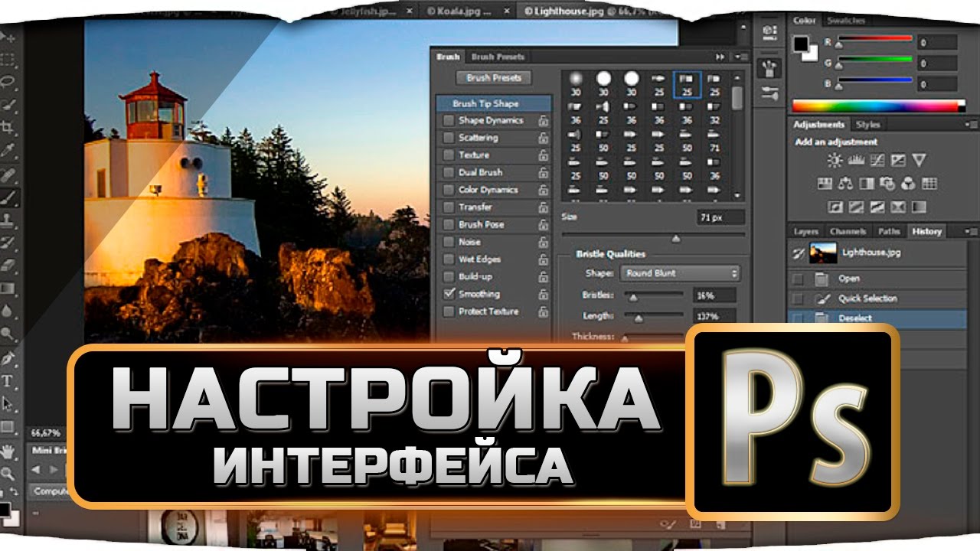Add a Curves adjustment
The height and width of the screenshot is (551, 980).
pyautogui.click(x=877, y=160)
